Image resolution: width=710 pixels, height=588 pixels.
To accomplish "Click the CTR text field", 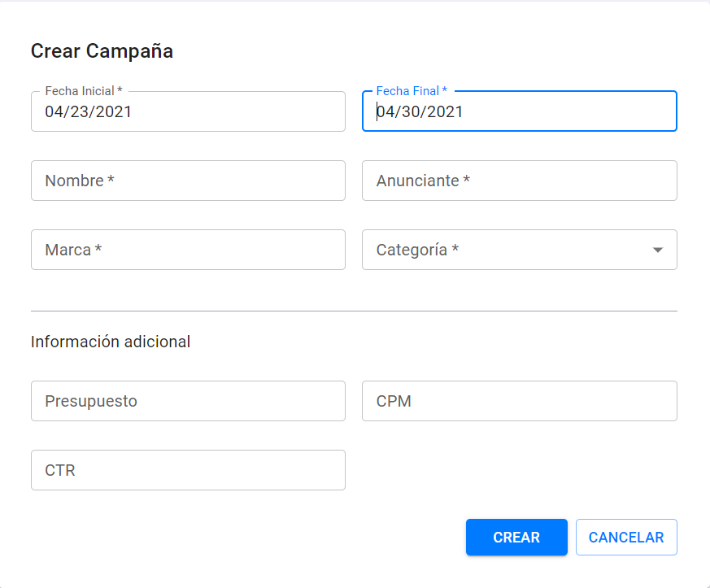I will (188, 470).
